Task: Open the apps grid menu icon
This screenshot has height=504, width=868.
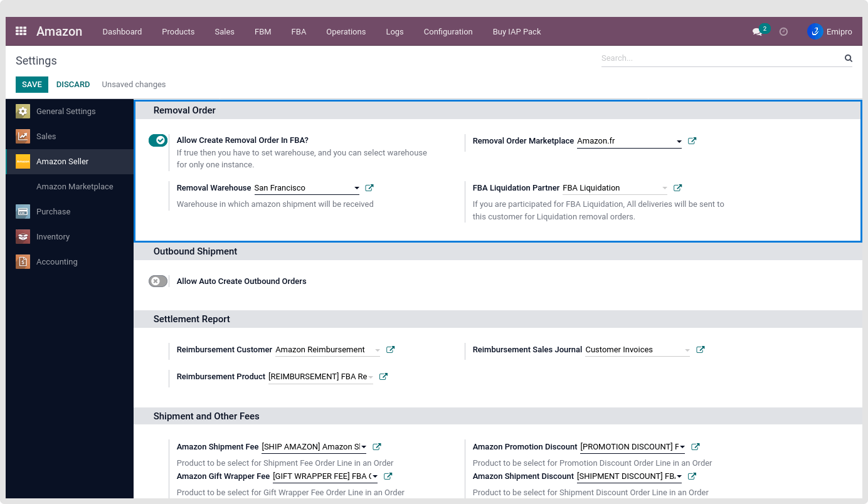Action: pos(21,31)
